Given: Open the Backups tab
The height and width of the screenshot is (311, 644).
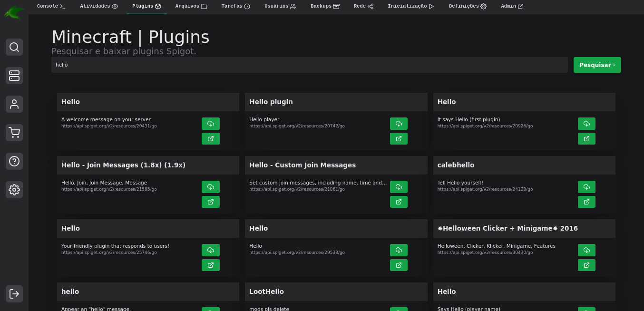Looking at the screenshot, I should [x=325, y=7].
